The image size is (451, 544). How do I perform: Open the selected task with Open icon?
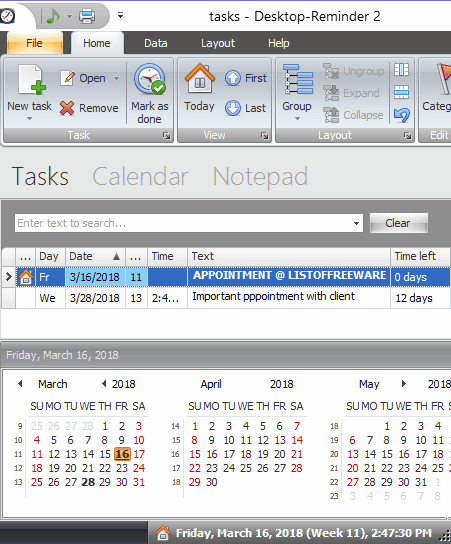[x=67, y=78]
